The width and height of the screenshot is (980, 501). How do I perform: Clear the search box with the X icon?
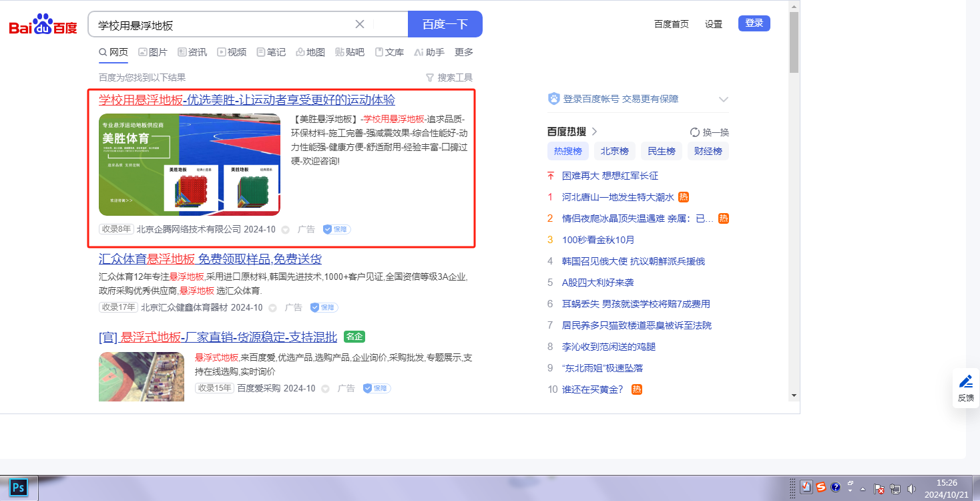point(359,24)
